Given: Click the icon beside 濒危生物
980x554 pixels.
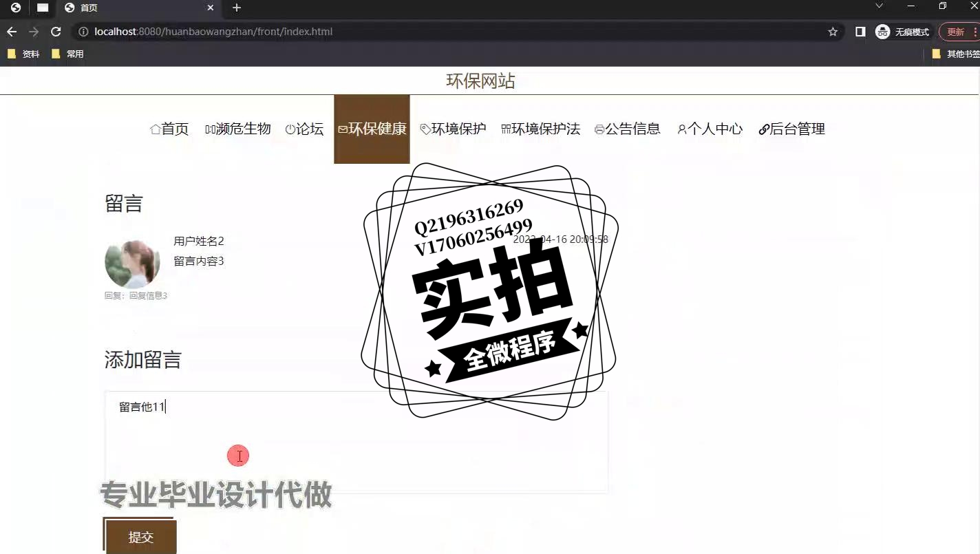Looking at the screenshot, I should tap(210, 129).
